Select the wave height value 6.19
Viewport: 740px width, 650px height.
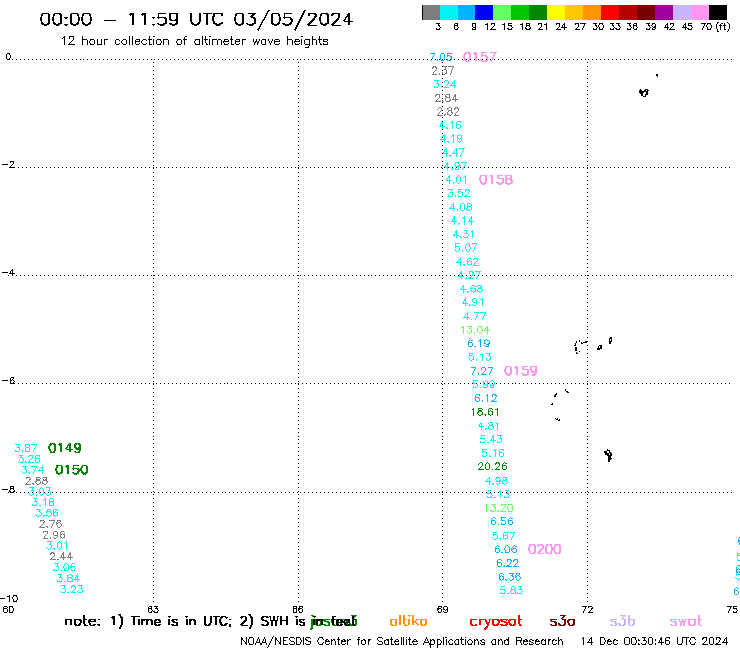[x=479, y=344]
